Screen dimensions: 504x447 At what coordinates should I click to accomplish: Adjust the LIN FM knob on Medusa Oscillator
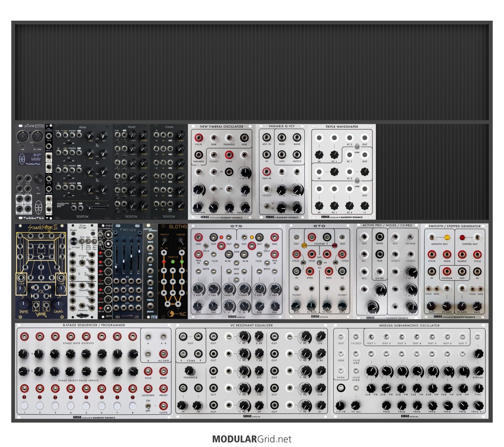[x=341, y=405]
